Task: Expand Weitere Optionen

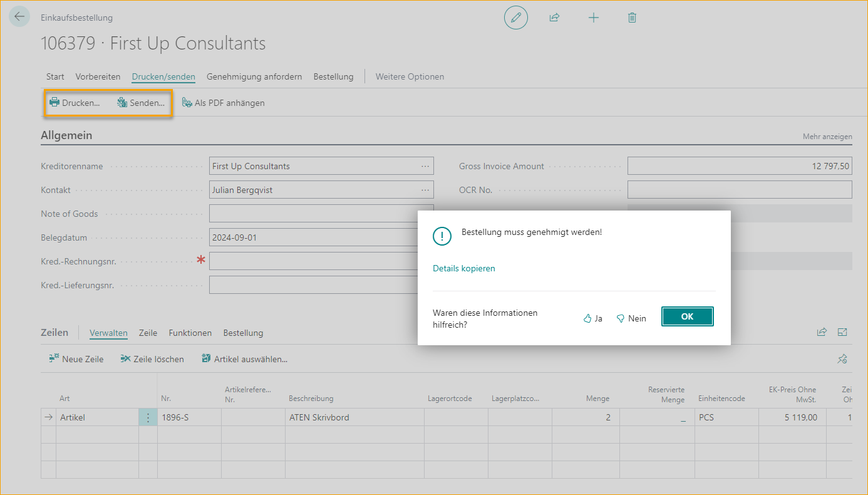Action: tap(410, 76)
